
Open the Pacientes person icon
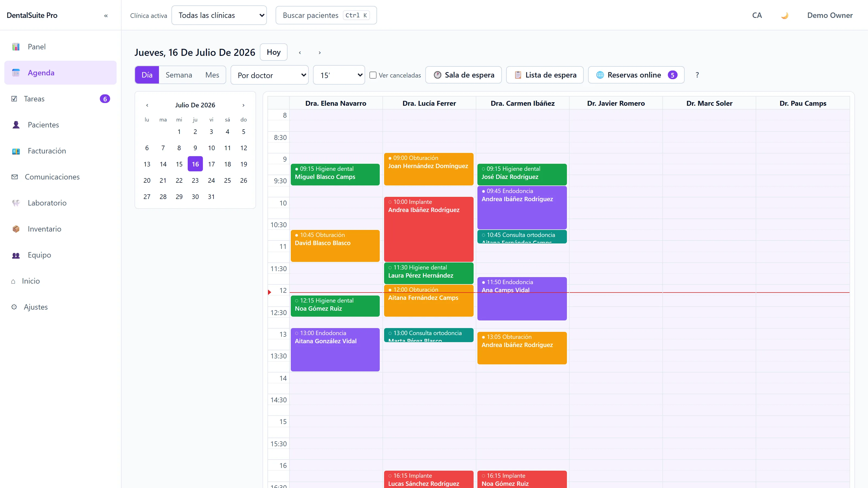pyautogui.click(x=16, y=125)
